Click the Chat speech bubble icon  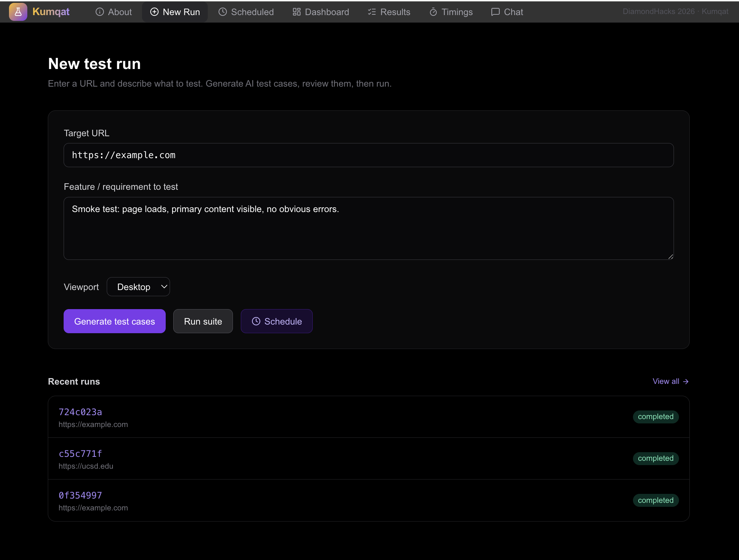[x=495, y=12]
